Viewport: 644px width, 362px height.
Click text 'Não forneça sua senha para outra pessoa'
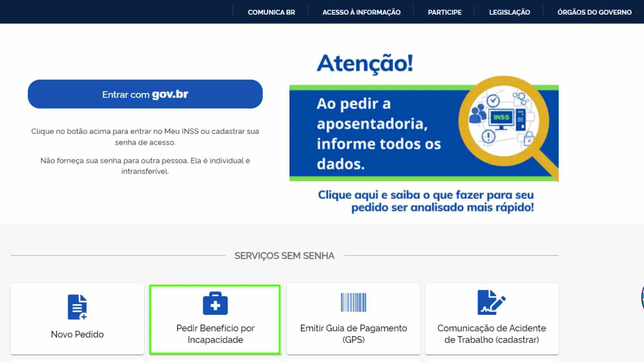click(145, 166)
